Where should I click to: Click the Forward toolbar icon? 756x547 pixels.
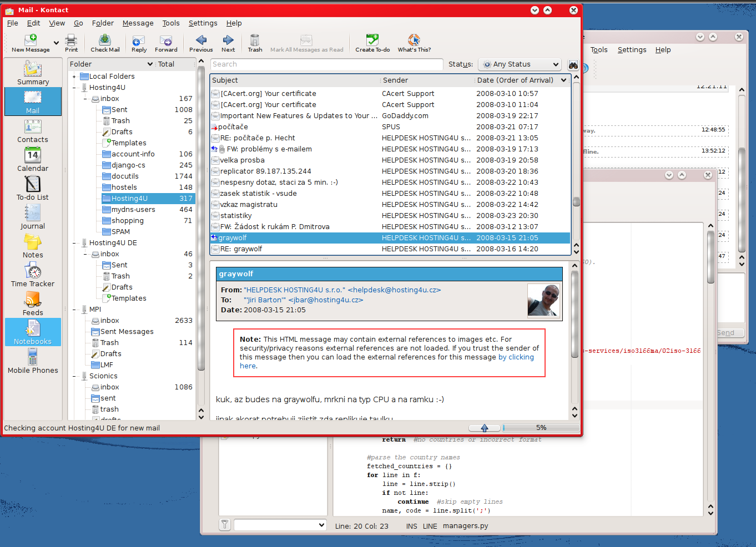(x=166, y=40)
